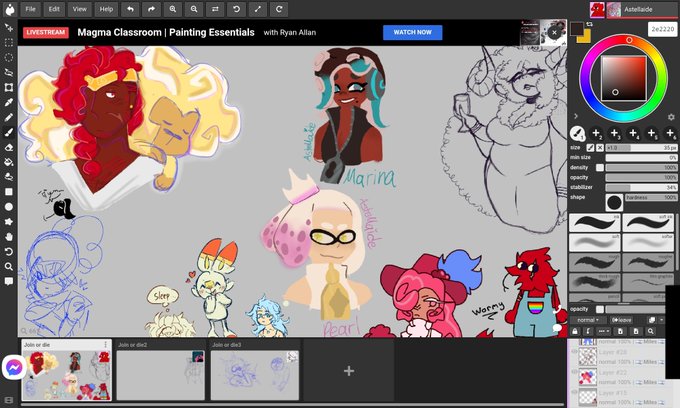Close the livestream banner
This screenshot has height=408, width=680.
554,33
